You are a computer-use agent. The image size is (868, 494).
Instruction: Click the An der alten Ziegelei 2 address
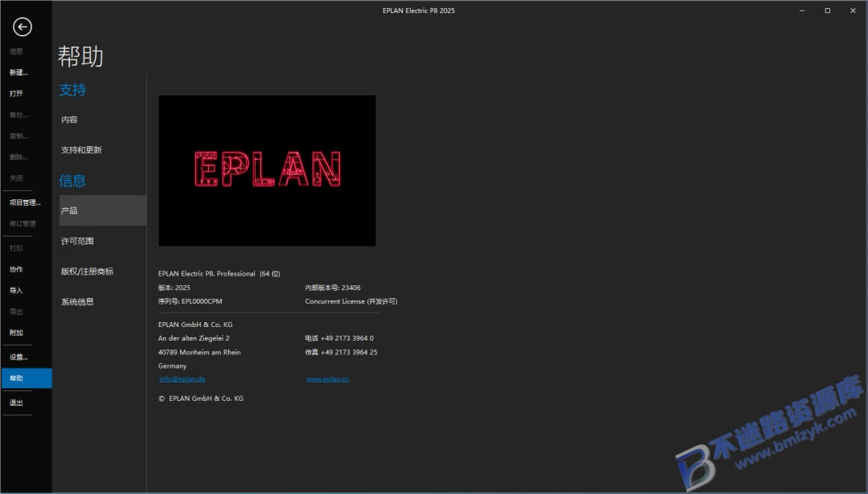(x=194, y=338)
